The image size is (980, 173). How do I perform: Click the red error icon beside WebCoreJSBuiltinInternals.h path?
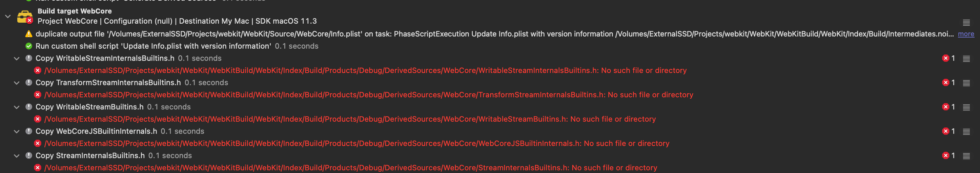click(x=37, y=143)
